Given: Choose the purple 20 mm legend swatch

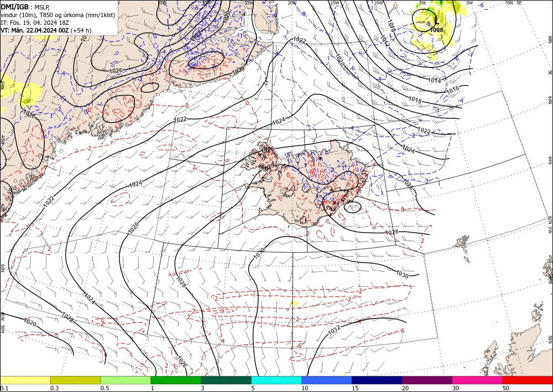Looking at the screenshot, I should [x=427, y=380].
